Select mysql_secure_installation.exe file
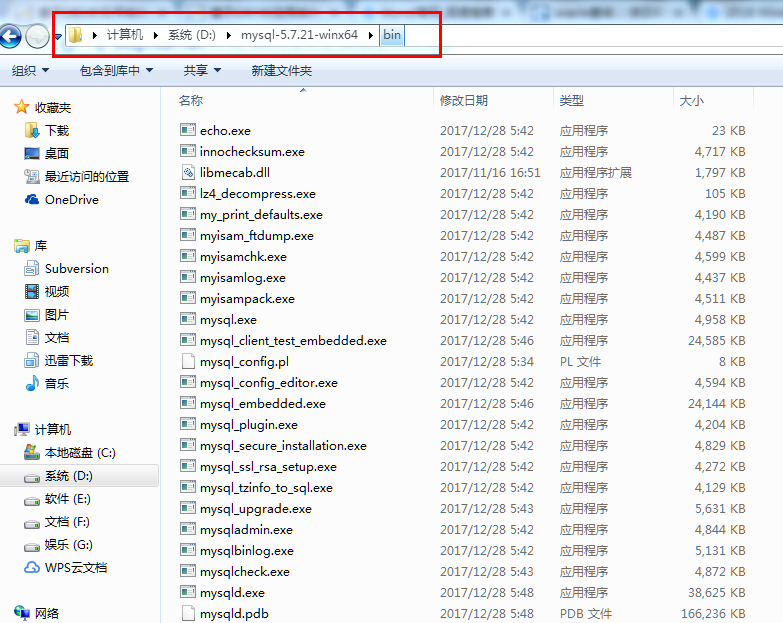 [283, 445]
